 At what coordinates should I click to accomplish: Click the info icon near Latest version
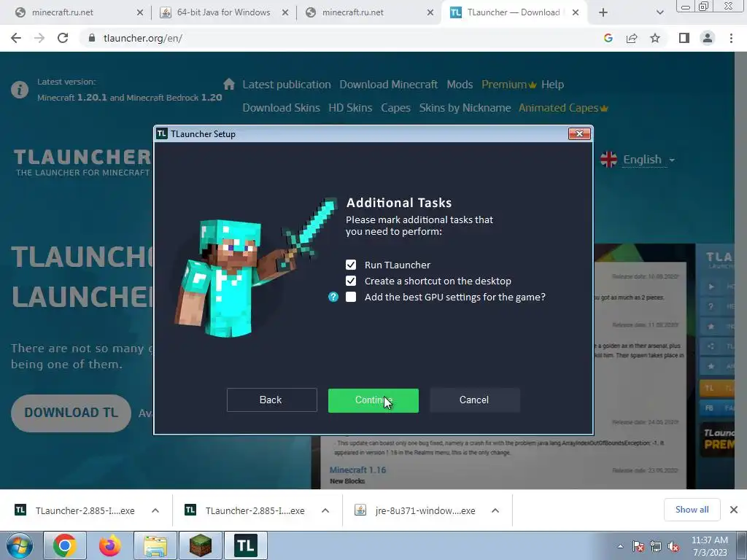[x=20, y=90]
